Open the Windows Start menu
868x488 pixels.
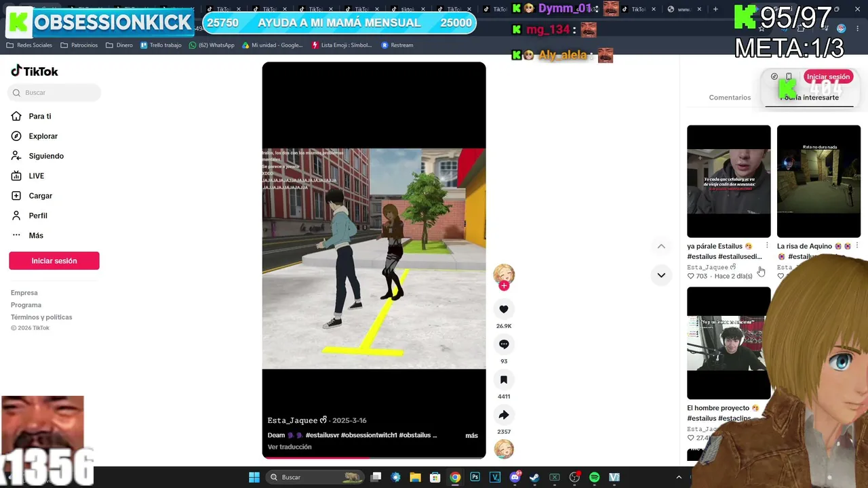coord(254,477)
